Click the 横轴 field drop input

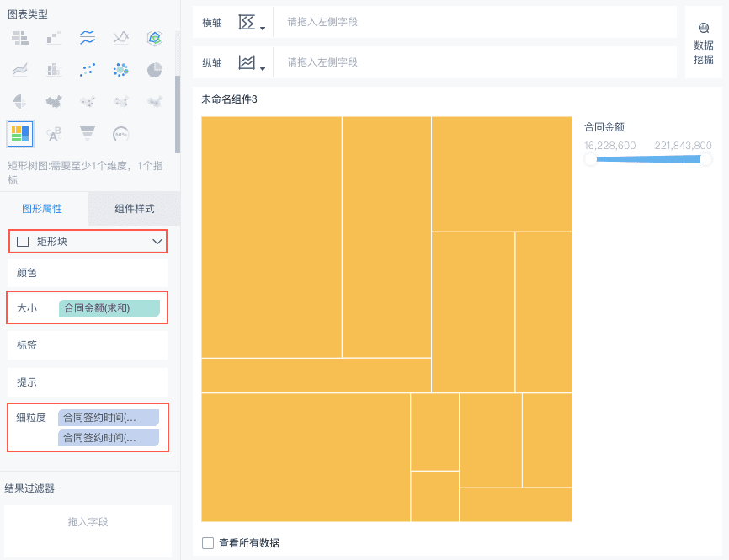pyautogui.click(x=475, y=22)
